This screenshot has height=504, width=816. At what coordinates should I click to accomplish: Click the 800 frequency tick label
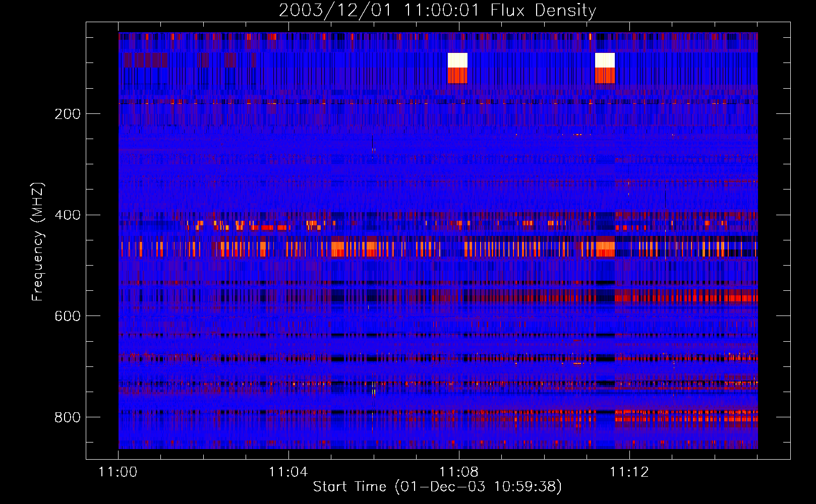pyautogui.click(x=68, y=417)
